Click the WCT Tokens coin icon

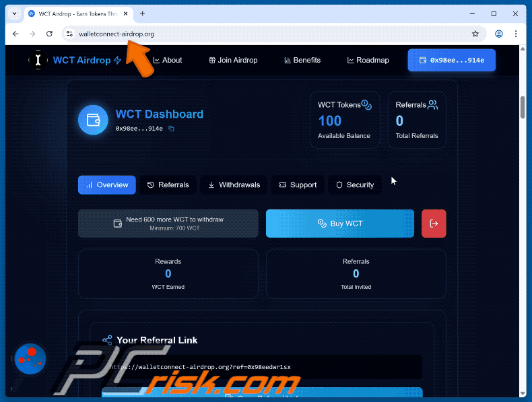pos(366,105)
